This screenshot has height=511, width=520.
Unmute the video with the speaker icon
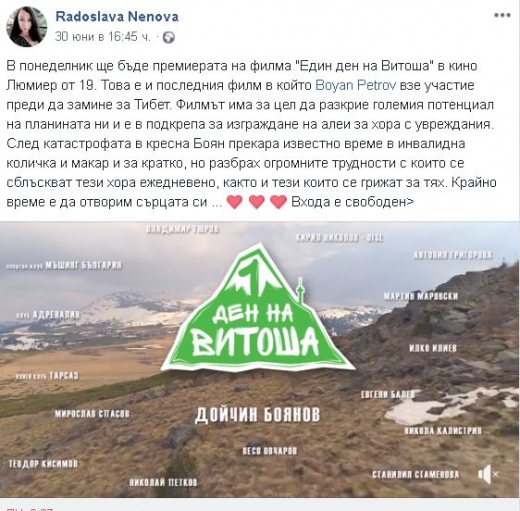(488, 474)
